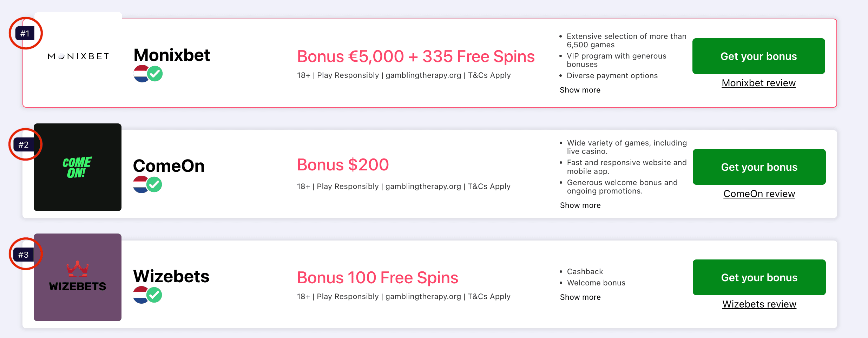This screenshot has width=868, height=338.
Task: Click the #3 rank badge
Action: [24, 255]
